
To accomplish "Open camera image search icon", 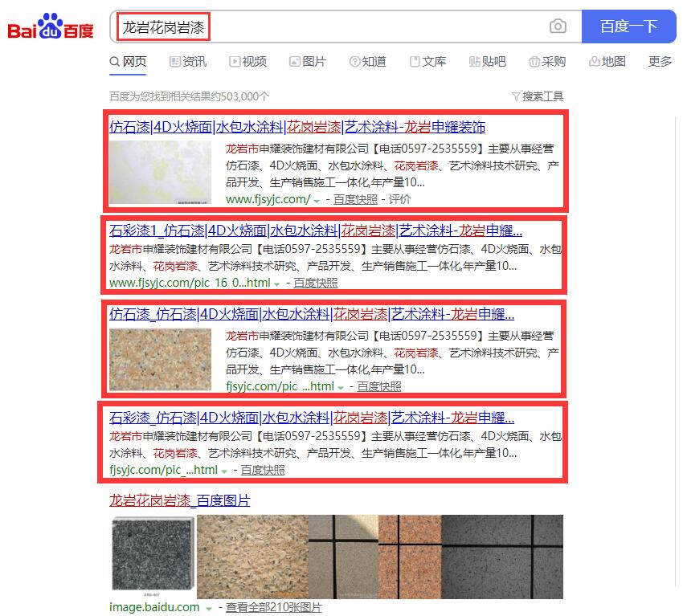I will (x=558, y=27).
